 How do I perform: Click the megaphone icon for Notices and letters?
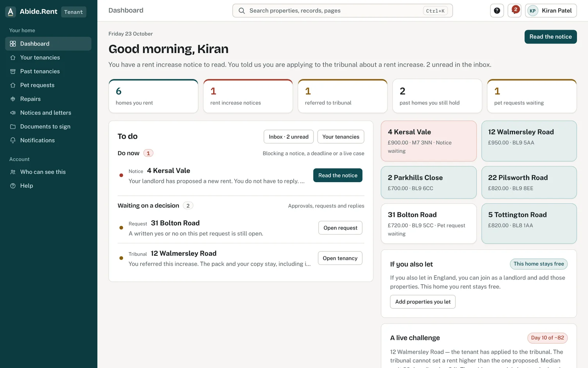click(13, 113)
